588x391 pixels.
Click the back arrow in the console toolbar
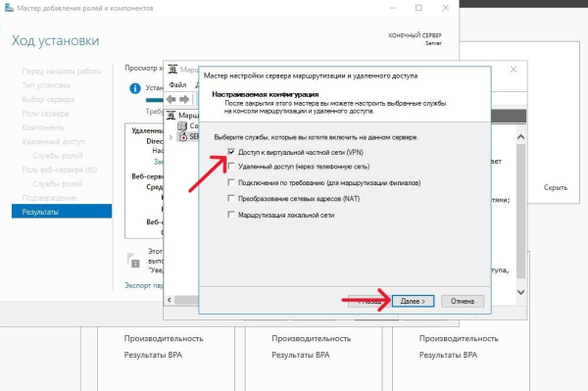pyautogui.click(x=171, y=99)
